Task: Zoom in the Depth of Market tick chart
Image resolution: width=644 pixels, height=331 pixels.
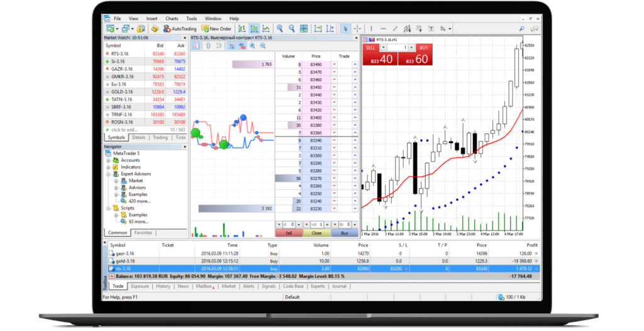Action: [x=253, y=46]
